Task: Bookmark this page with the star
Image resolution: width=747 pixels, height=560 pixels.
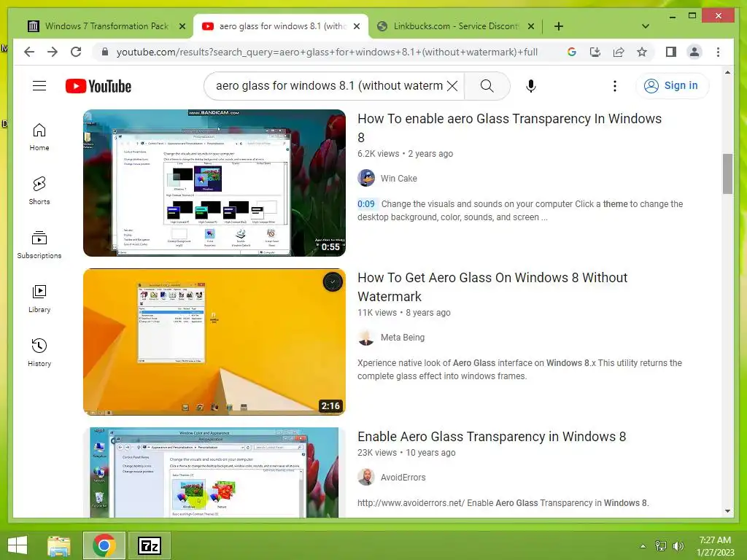Action: (642, 52)
